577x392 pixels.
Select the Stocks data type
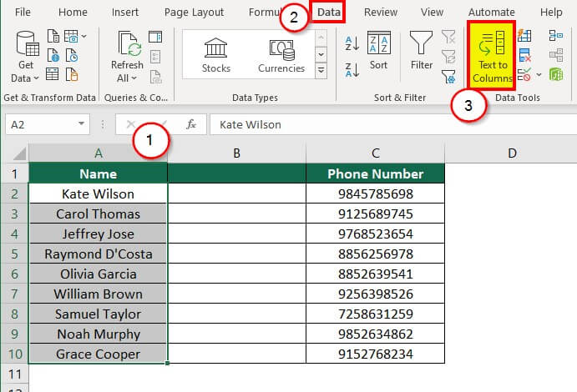[x=216, y=54]
